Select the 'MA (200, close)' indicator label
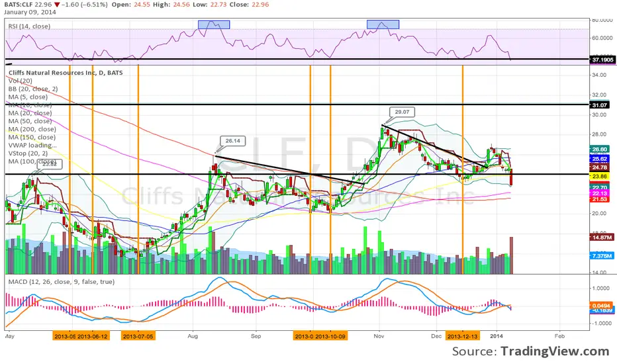The width and height of the screenshot is (617, 364). coord(32,129)
